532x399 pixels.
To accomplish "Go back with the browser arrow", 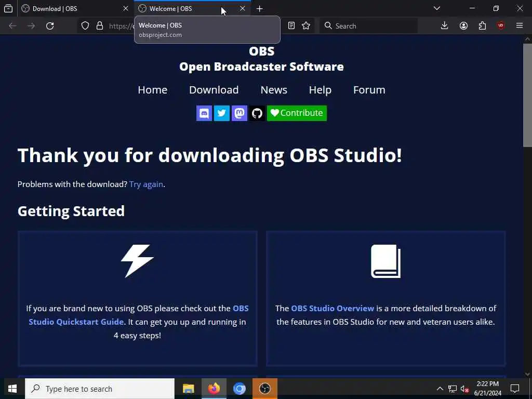I will 12,26.
